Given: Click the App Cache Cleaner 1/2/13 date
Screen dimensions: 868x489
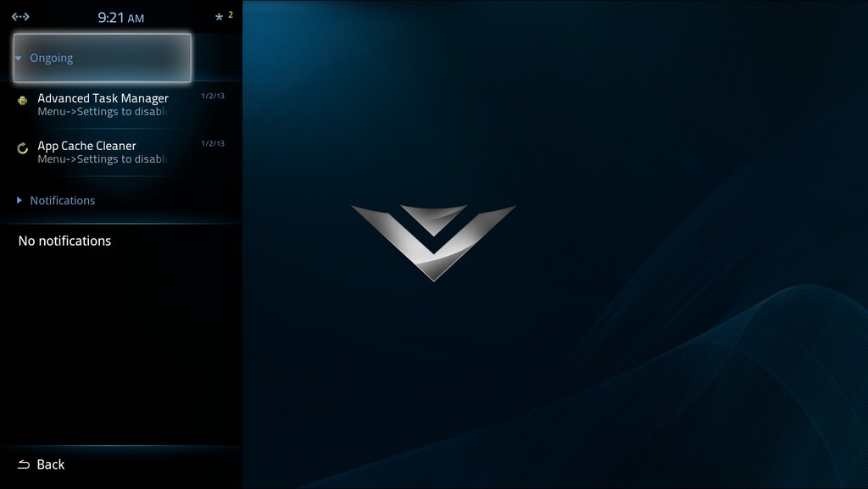Looking at the screenshot, I should (213, 144).
